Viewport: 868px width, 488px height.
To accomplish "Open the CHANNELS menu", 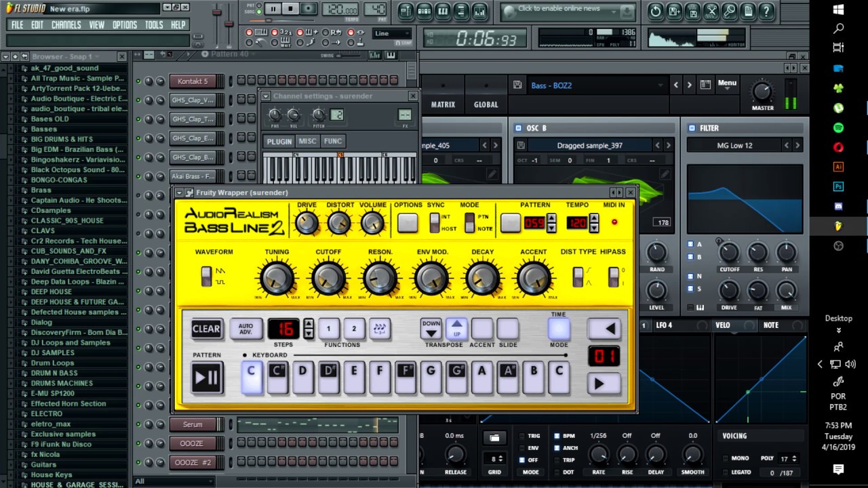I will (x=66, y=25).
